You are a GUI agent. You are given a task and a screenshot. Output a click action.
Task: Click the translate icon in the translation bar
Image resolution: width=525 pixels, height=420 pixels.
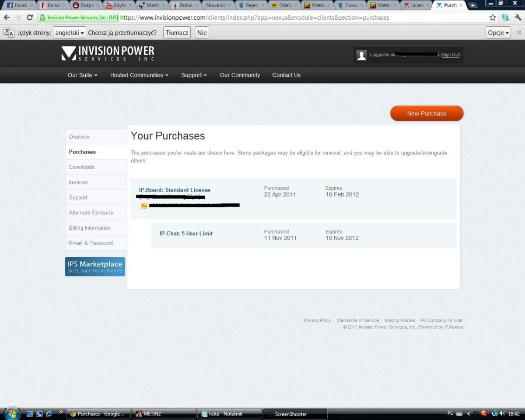(9, 32)
